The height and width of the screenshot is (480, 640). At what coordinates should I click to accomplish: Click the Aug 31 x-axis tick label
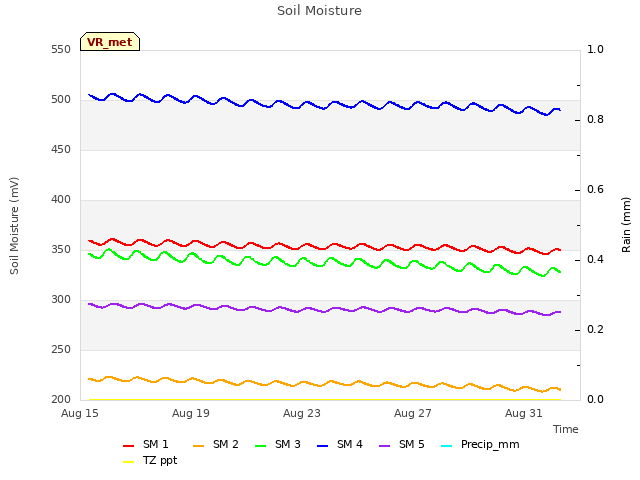pyautogui.click(x=524, y=413)
